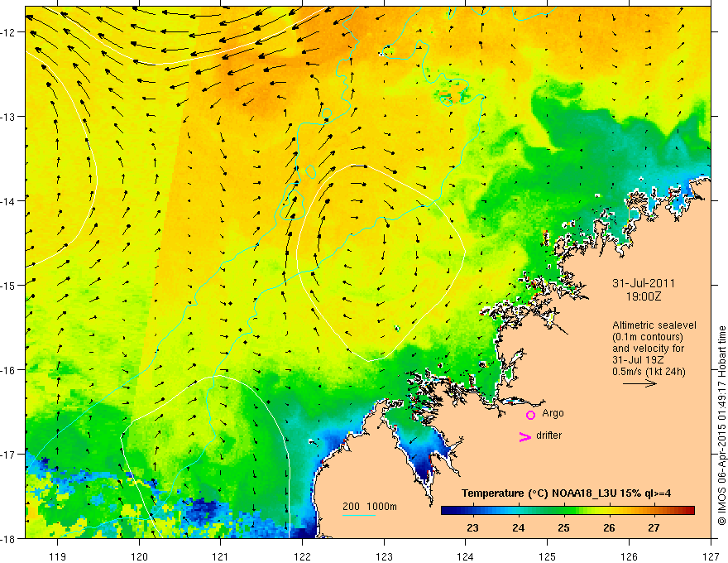Viewport: 728px width, 563px height.
Task: Click the latitude axis label -17
Action: pos(10,454)
